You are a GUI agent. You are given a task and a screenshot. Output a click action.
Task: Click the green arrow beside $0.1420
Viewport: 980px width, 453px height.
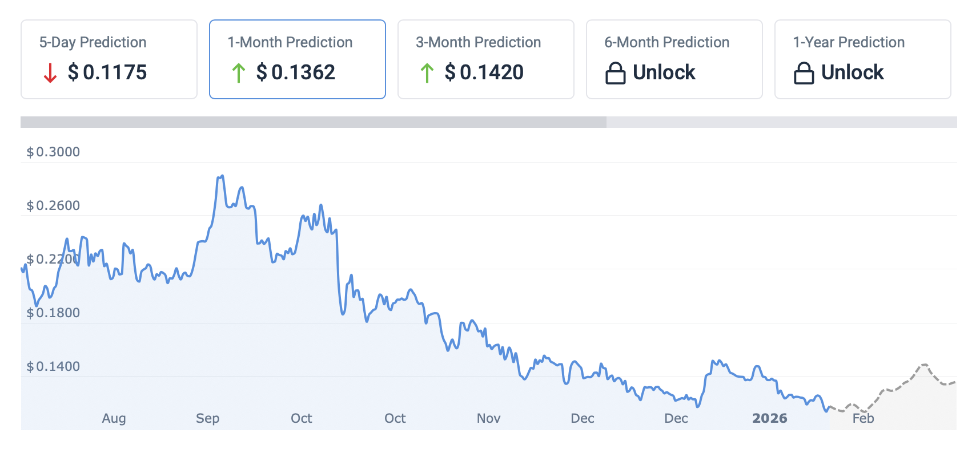tap(427, 73)
